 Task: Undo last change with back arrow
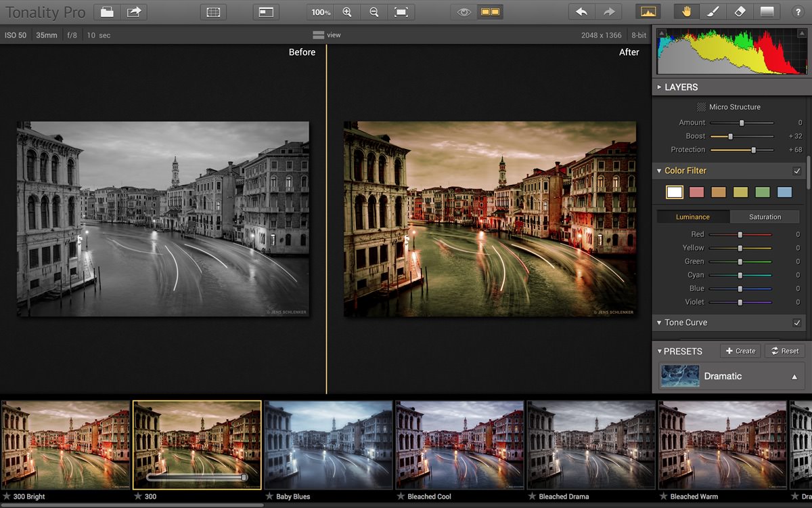pyautogui.click(x=581, y=12)
